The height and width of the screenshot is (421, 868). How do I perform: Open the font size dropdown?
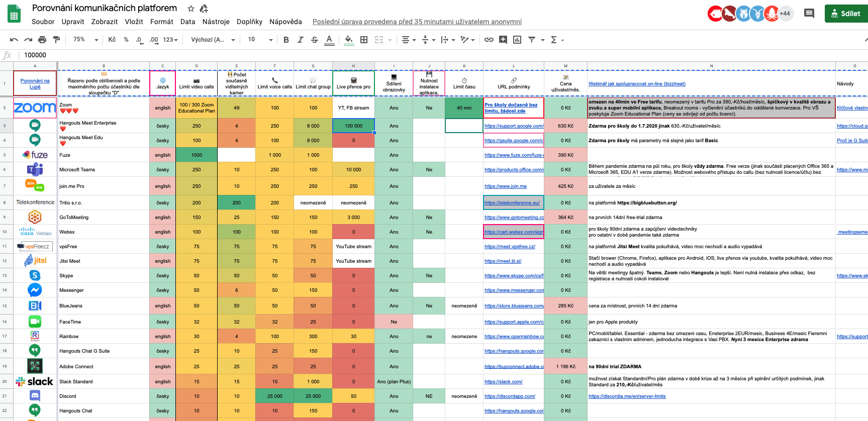[x=260, y=40]
